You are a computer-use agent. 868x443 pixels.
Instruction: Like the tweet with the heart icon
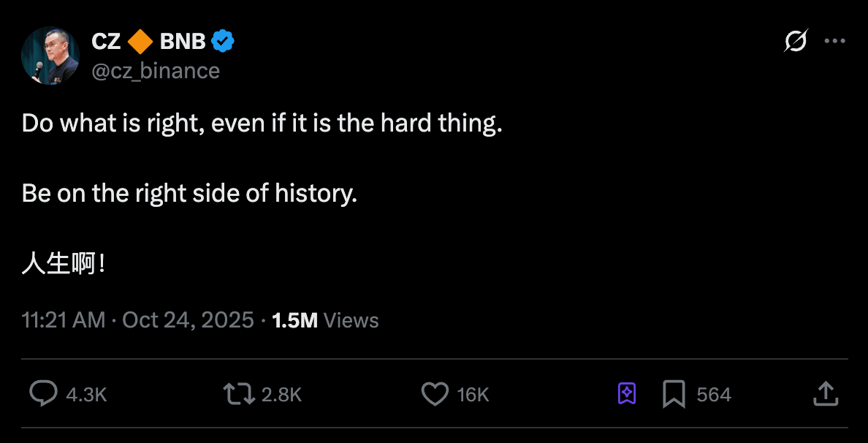pos(435,394)
